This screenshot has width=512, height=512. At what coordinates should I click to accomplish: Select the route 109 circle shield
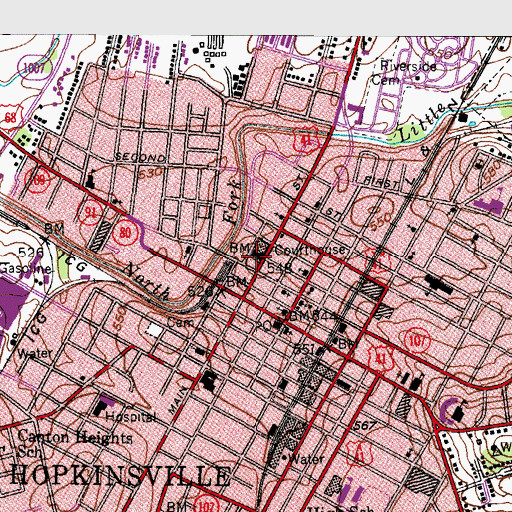(x=37, y=180)
